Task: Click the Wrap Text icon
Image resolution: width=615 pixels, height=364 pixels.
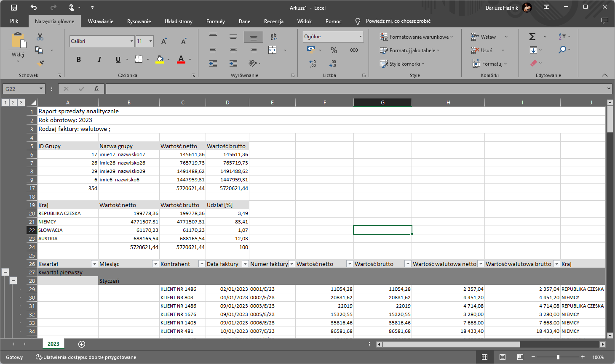Action: [x=273, y=37]
